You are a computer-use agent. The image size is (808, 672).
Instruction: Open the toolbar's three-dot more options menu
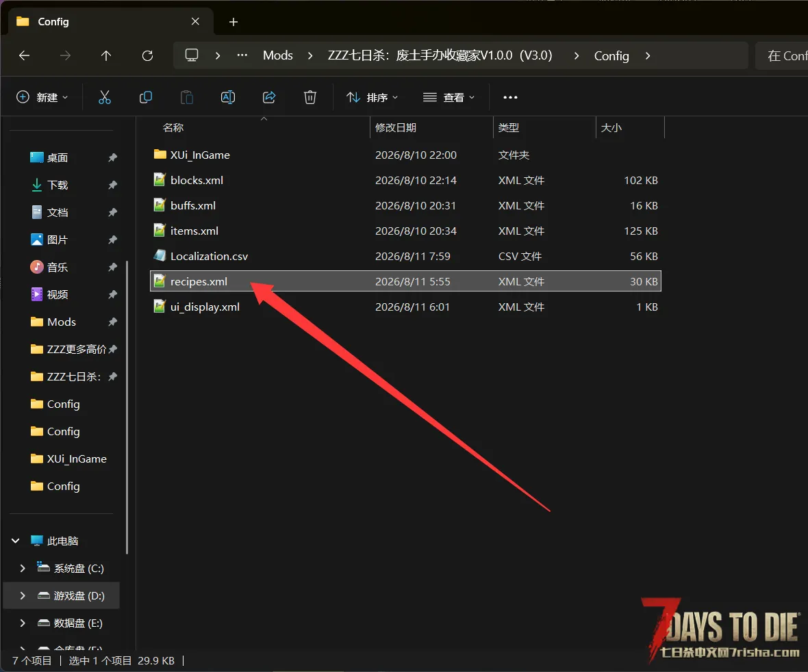pos(510,97)
